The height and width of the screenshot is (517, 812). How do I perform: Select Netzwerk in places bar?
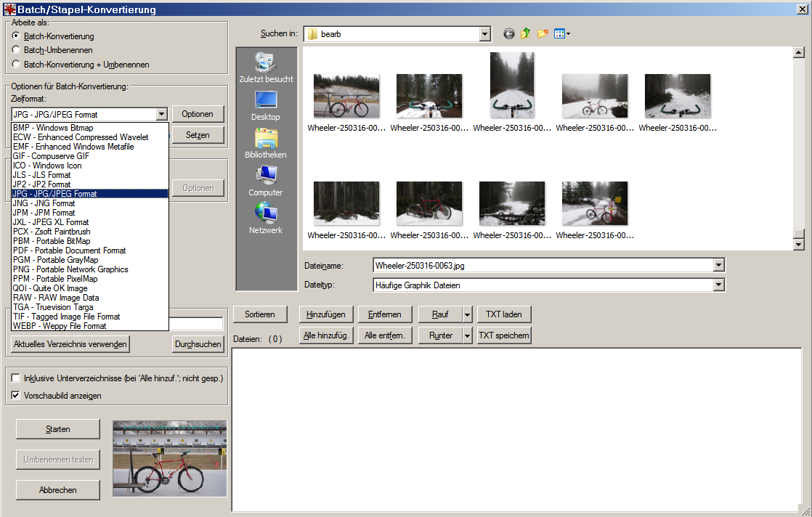(x=266, y=219)
